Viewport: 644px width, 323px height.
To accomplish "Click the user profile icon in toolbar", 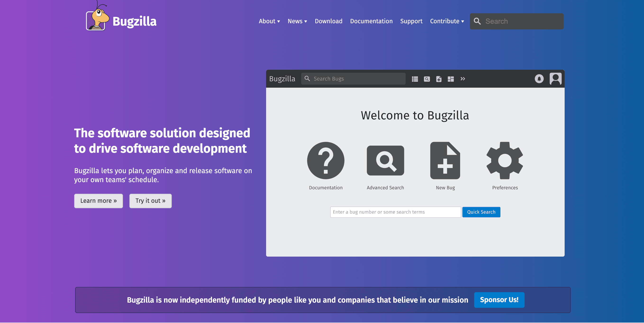I will (556, 78).
